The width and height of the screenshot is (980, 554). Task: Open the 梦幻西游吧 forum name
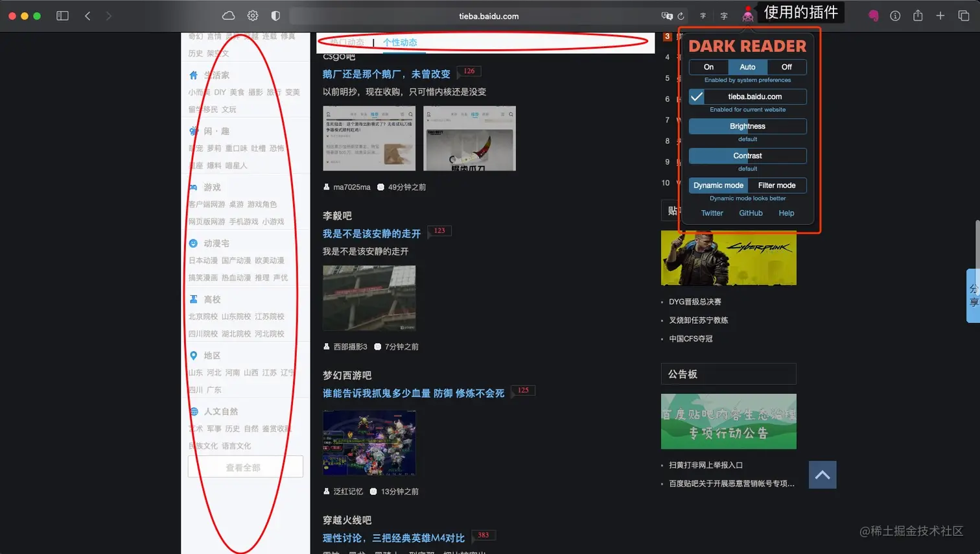click(x=347, y=375)
